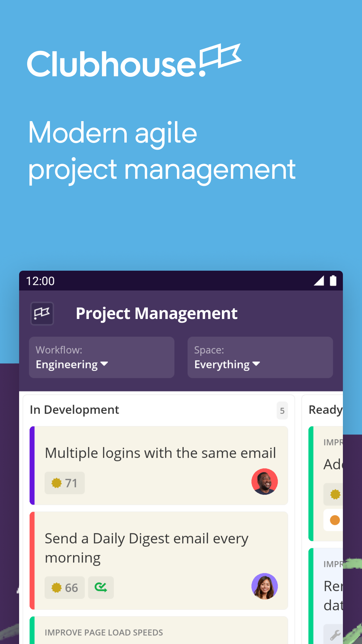The width and height of the screenshot is (362, 644).
Task: Tap the purple color bar on first story
Action: click(32, 466)
